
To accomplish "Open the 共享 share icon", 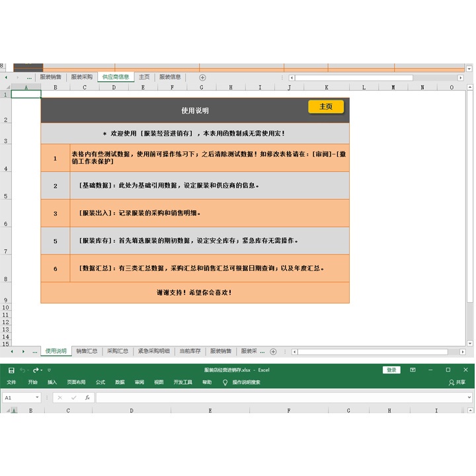I will [457, 382].
